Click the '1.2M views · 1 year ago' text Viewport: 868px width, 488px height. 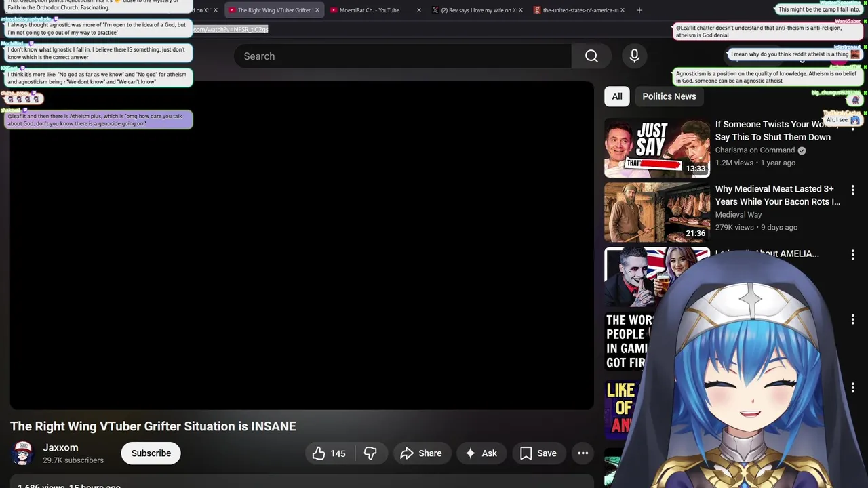pos(755,163)
